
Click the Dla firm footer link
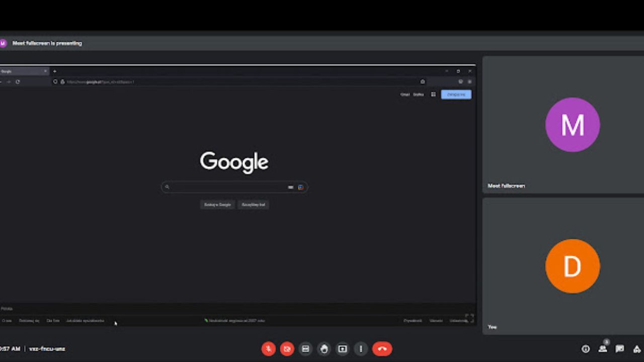tap(53, 320)
